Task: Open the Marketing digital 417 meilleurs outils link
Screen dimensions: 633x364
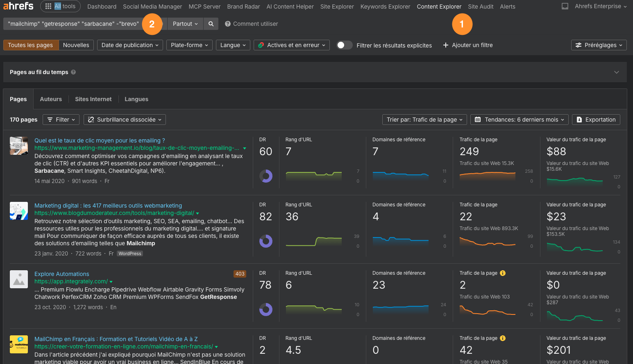Action: tap(108, 206)
